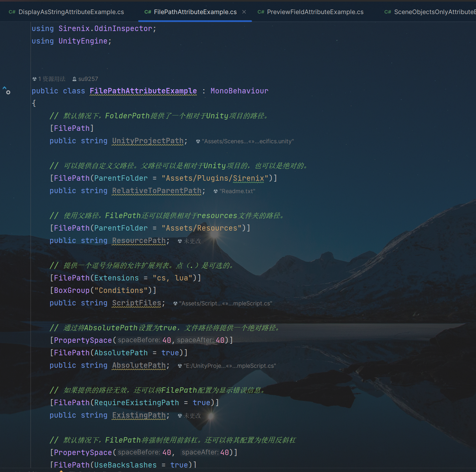Click the AbsolutePath field name
476x472 pixels.
pyautogui.click(x=139, y=365)
